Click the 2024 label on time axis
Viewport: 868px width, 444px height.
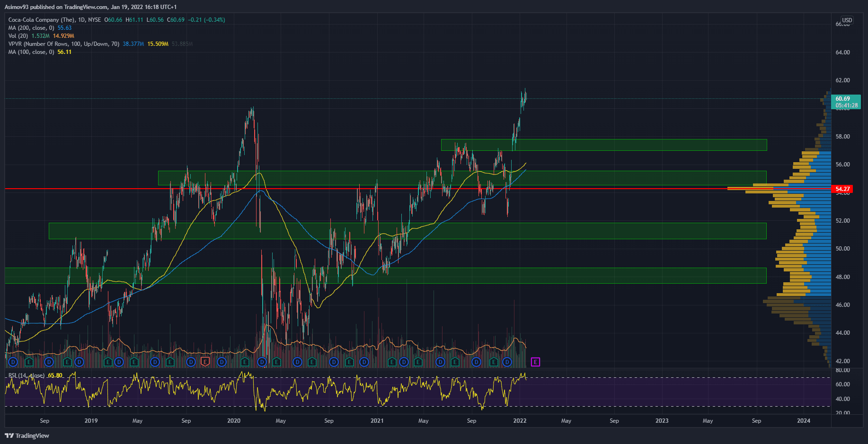[x=803, y=421]
